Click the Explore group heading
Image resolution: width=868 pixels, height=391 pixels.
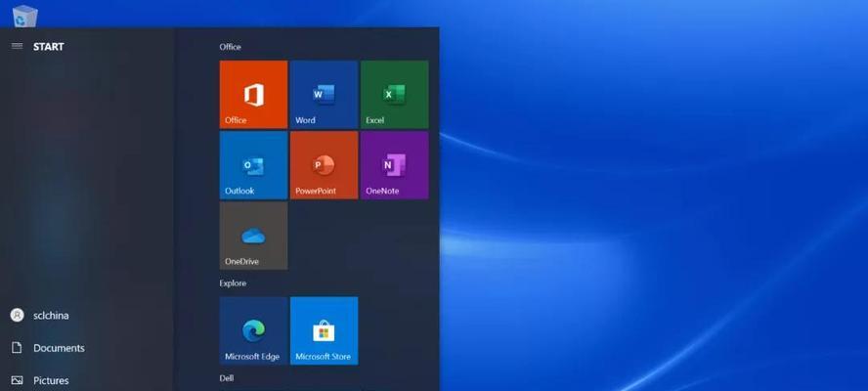pyautogui.click(x=233, y=283)
